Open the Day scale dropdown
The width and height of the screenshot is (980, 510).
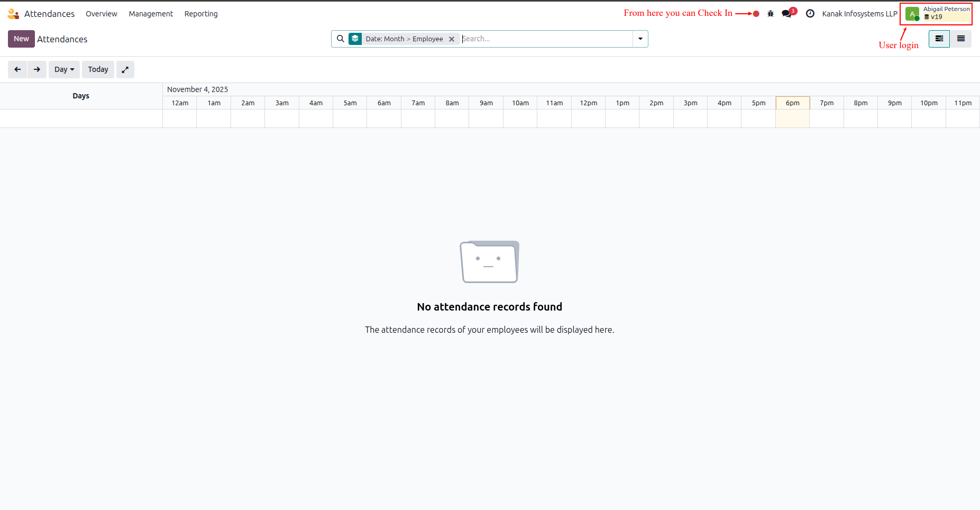pyautogui.click(x=64, y=69)
